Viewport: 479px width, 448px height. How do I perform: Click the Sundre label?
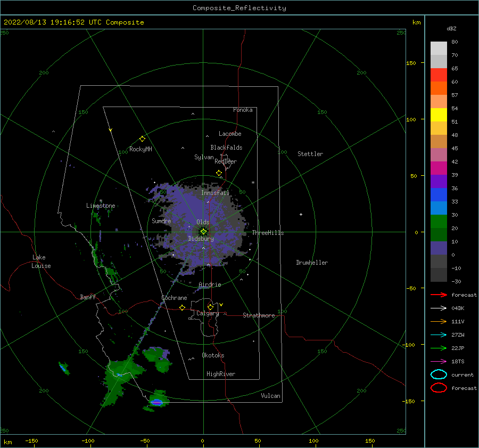point(161,221)
